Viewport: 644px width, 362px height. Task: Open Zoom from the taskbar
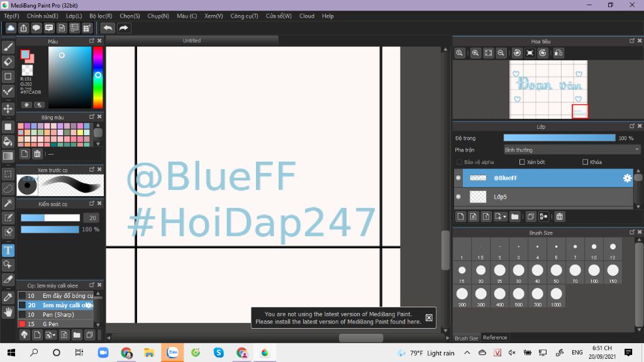point(103,353)
